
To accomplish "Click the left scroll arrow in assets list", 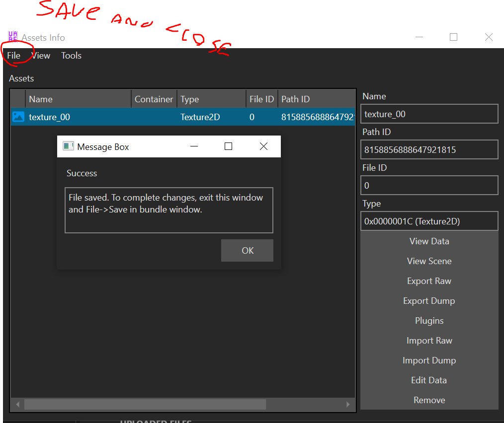I will pyautogui.click(x=18, y=405).
